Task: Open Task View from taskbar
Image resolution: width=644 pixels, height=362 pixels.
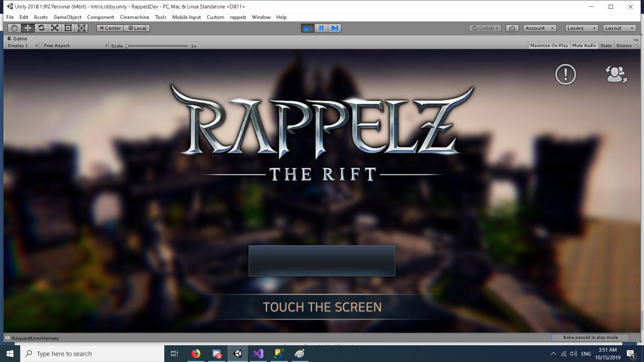Action: pos(174,354)
